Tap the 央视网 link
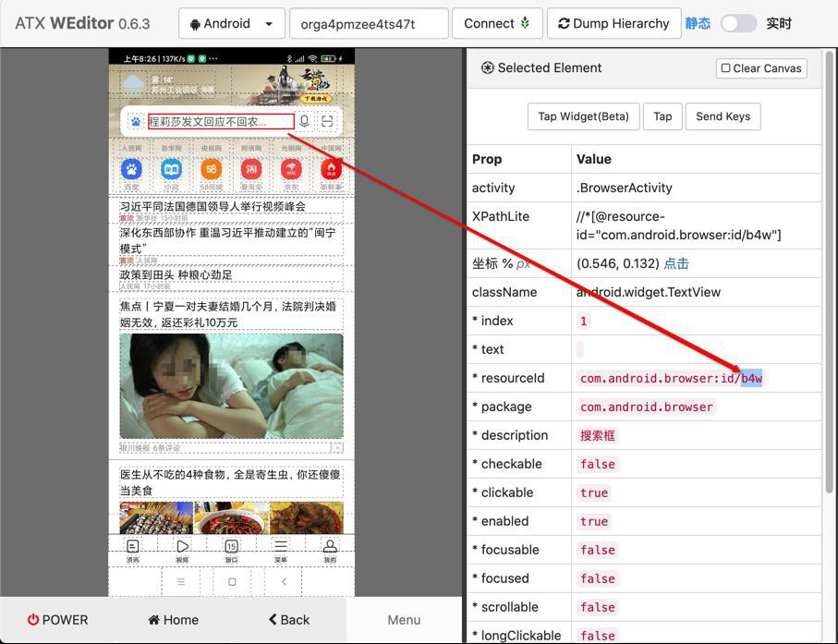The height and width of the screenshot is (644, 838). point(211,148)
